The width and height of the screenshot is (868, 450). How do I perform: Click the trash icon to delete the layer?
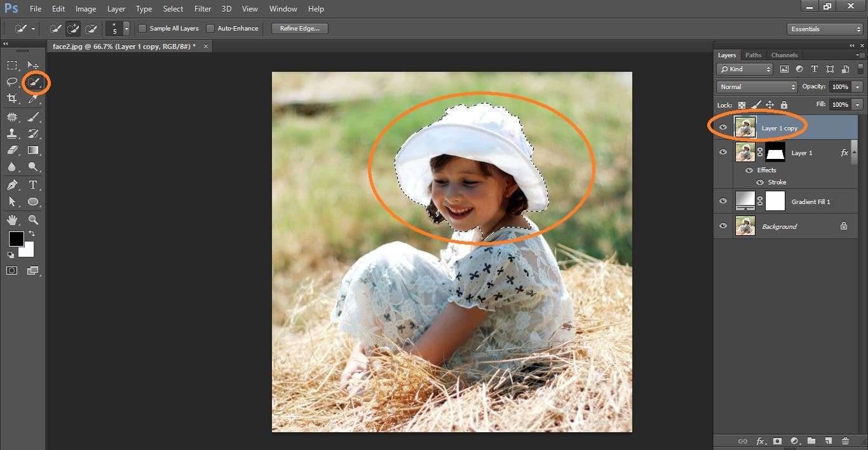coord(845,441)
